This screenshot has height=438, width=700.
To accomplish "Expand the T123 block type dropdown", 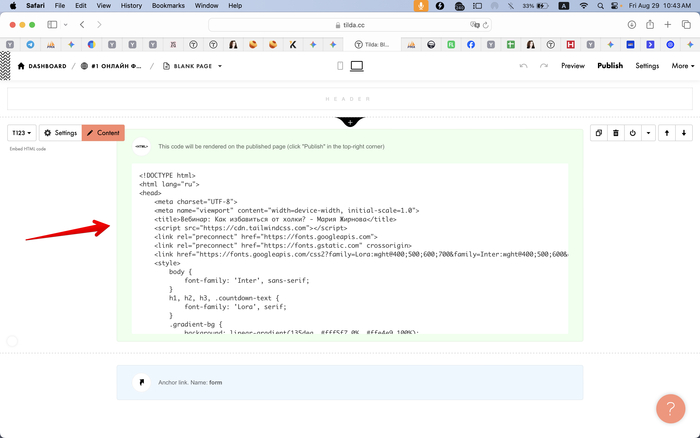I will click(21, 133).
